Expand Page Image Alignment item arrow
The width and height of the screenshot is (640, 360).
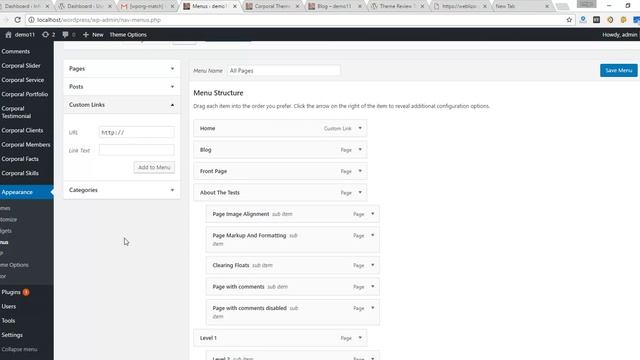pos(373,213)
